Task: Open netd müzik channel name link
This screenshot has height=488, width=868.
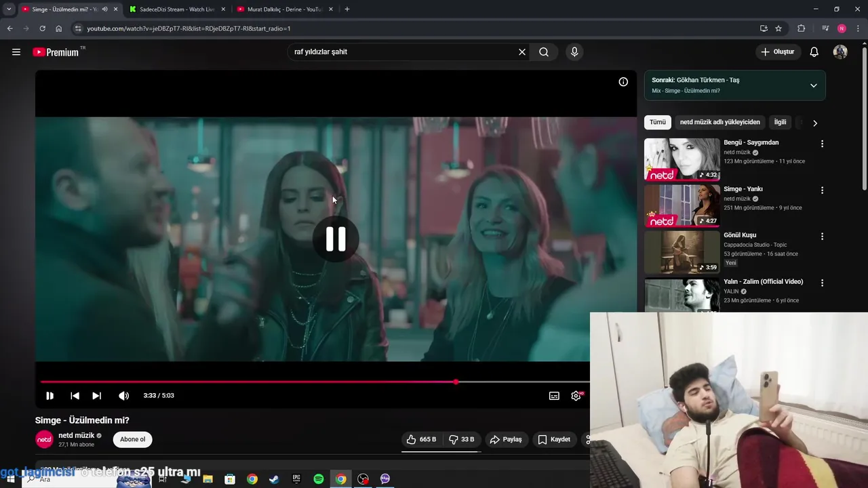Action: (x=76, y=435)
